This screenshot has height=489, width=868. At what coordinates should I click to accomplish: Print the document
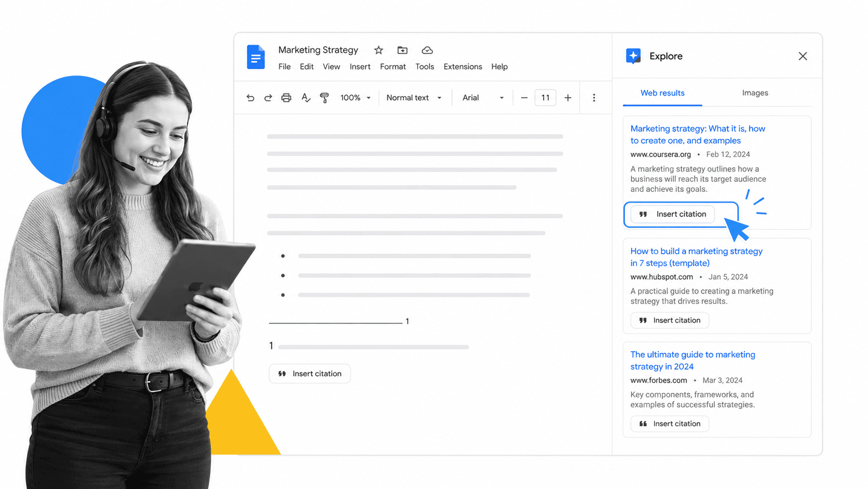coord(286,98)
